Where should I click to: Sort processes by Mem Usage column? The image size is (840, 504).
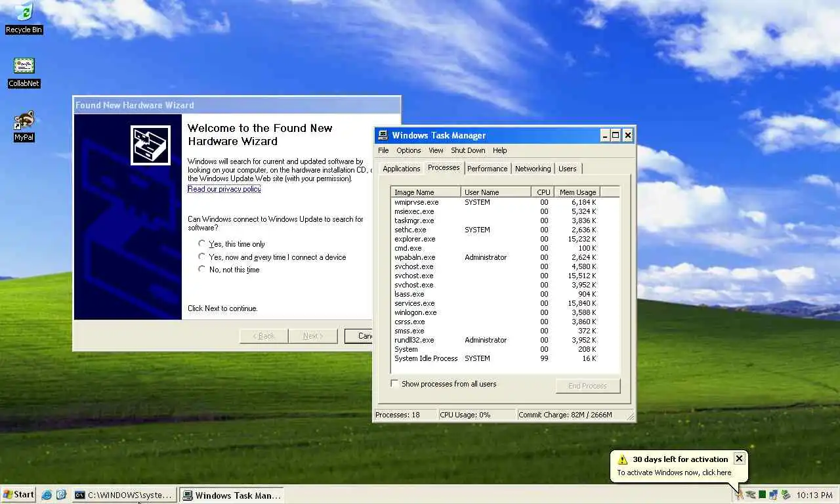[577, 192]
